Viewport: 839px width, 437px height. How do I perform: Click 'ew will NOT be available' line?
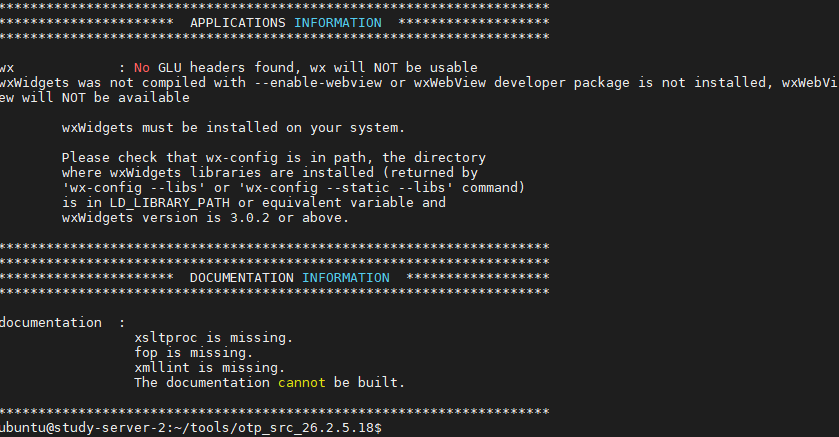coord(95,98)
